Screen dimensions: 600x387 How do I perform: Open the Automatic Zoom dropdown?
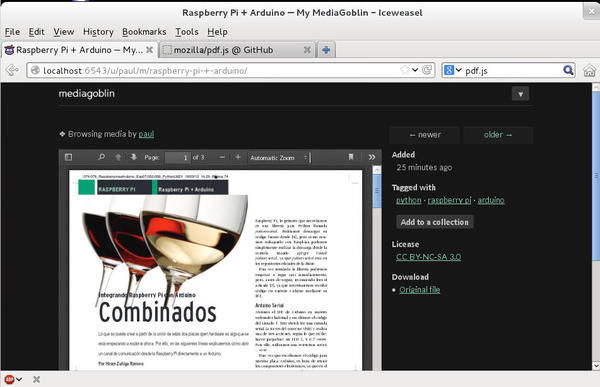pyautogui.click(x=279, y=158)
